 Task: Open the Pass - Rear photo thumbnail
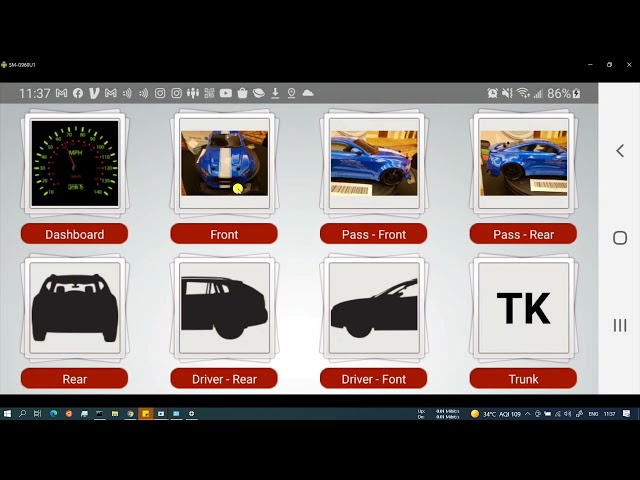pyautogui.click(x=524, y=163)
